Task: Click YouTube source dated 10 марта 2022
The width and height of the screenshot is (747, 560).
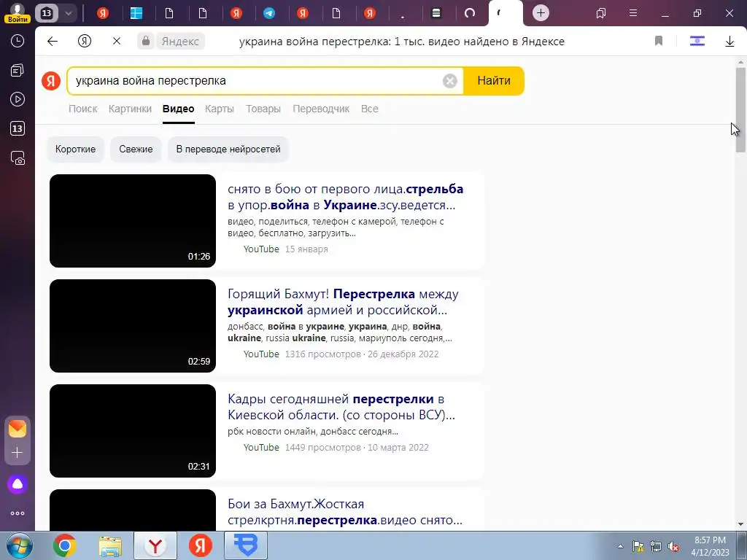Action: [x=261, y=448]
